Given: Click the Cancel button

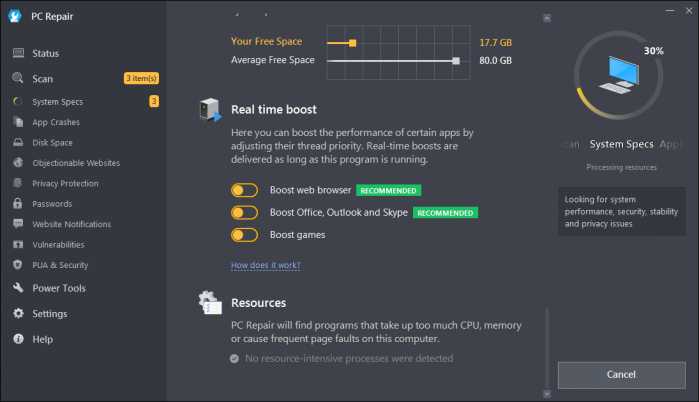Looking at the screenshot, I should coord(621,375).
